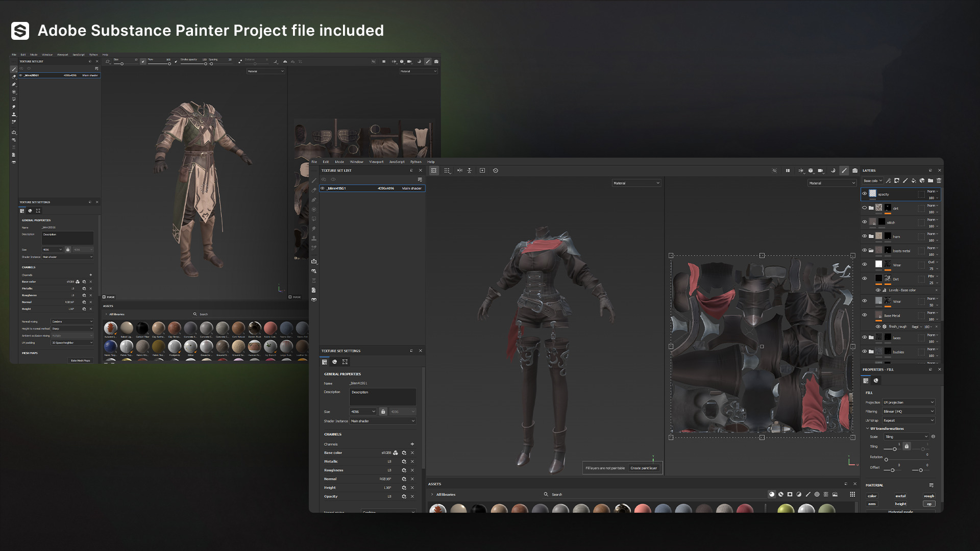The image size is (980, 551).
Task: Toggle laces folder visibility
Action: click(864, 337)
